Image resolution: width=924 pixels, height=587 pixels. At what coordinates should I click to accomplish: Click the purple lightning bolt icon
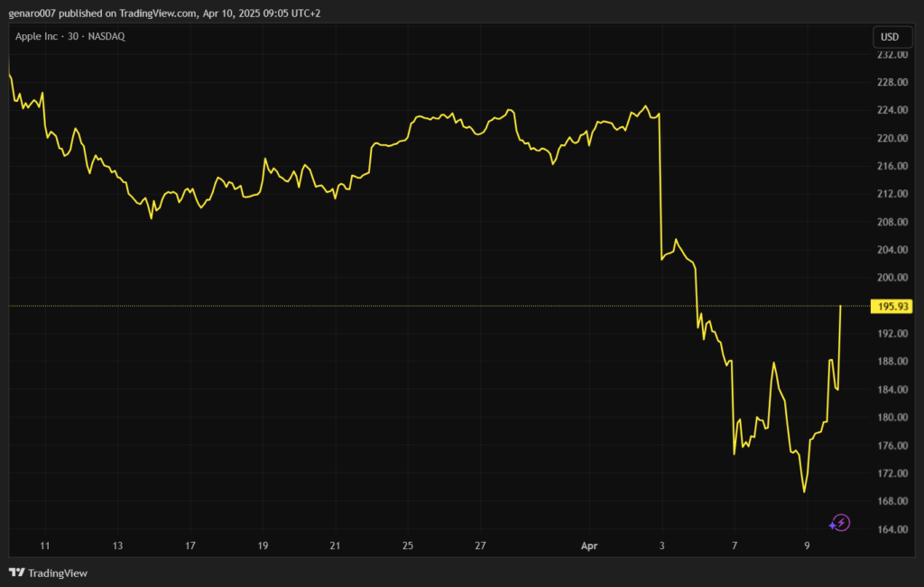(840, 522)
